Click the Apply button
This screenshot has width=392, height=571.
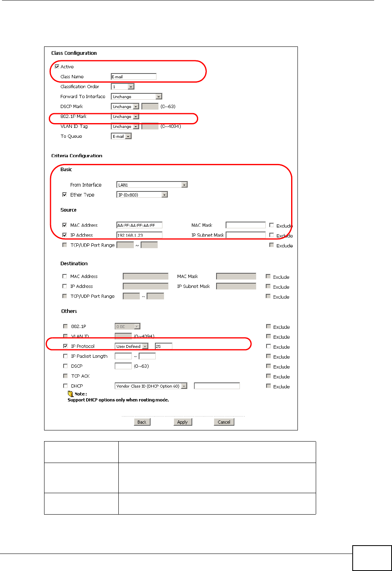coord(183,422)
